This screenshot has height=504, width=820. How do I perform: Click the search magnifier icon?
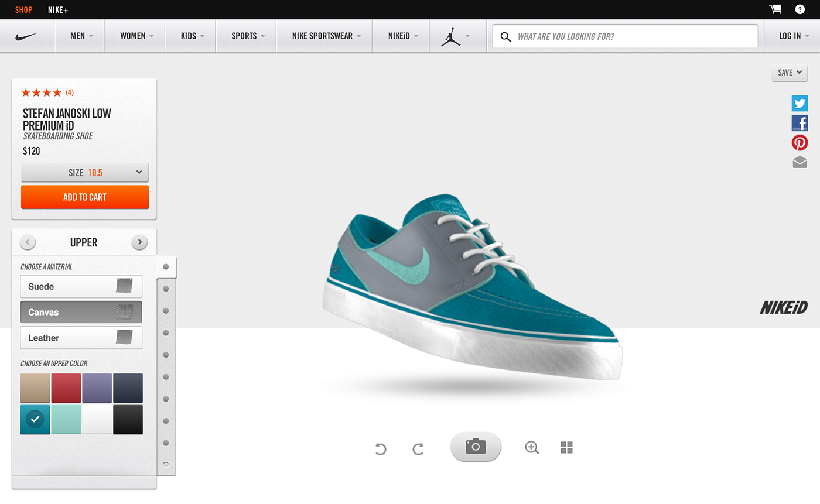click(x=505, y=37)
